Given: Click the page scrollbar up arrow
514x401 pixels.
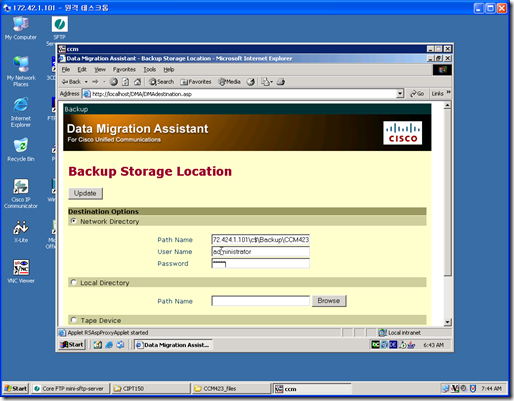Looking at the screenshot, I should (x=447, y=106).
